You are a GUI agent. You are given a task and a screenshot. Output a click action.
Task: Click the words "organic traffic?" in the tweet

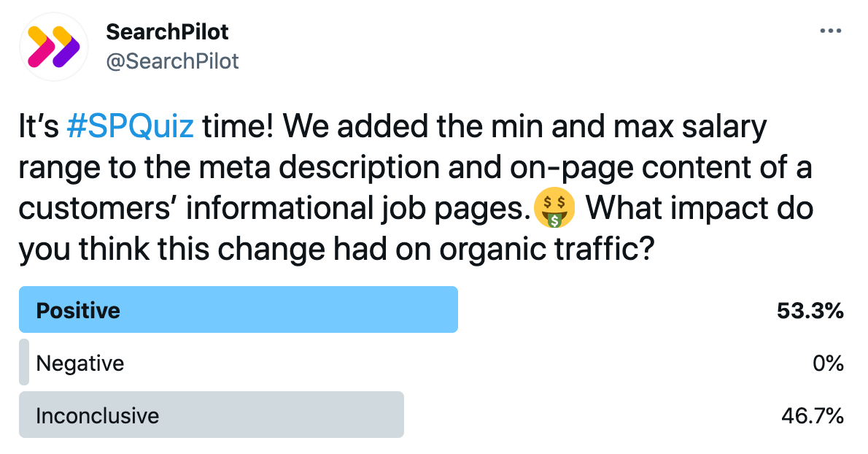547,249
